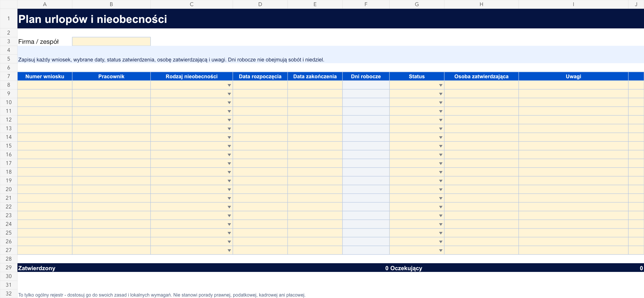Click the "Oczekujący" summary label
The height and width of the screenshot is (298, 644).
[x=406, y=268]
